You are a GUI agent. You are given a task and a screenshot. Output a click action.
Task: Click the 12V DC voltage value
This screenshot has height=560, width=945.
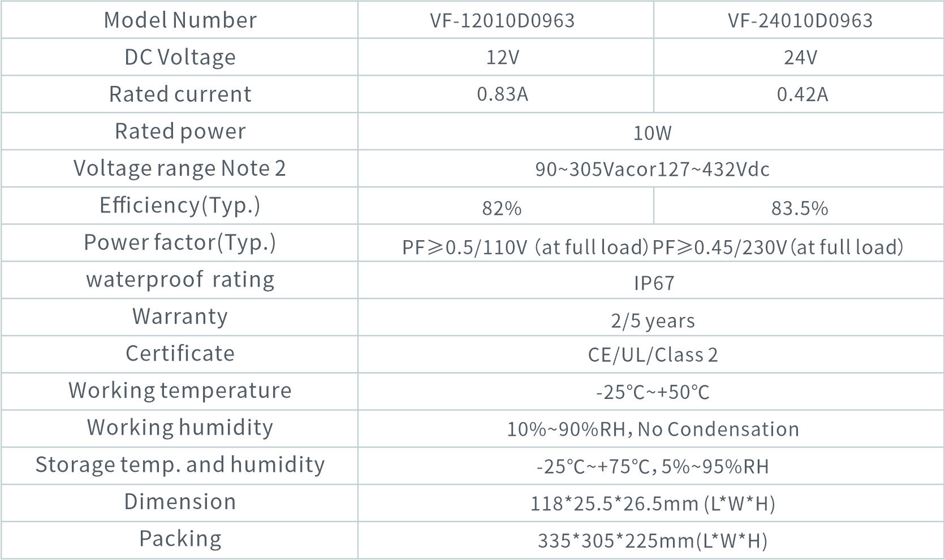coord(502,58)
